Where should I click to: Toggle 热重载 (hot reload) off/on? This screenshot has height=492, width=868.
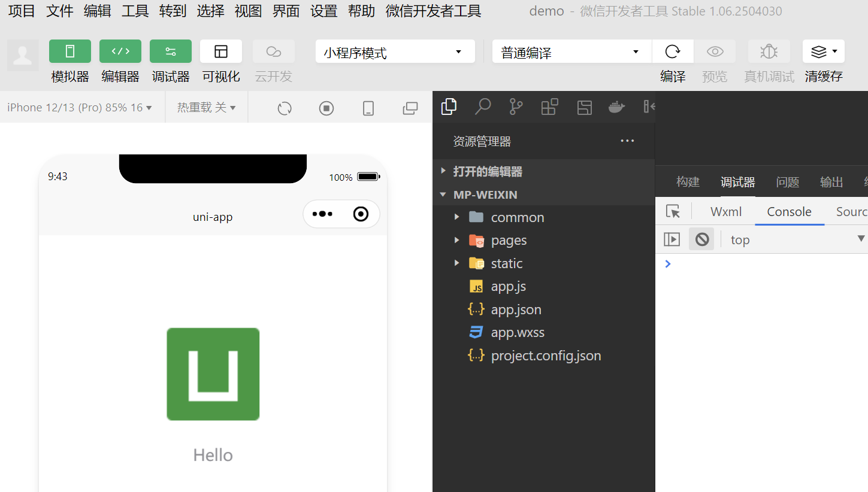tap(206, 107)
